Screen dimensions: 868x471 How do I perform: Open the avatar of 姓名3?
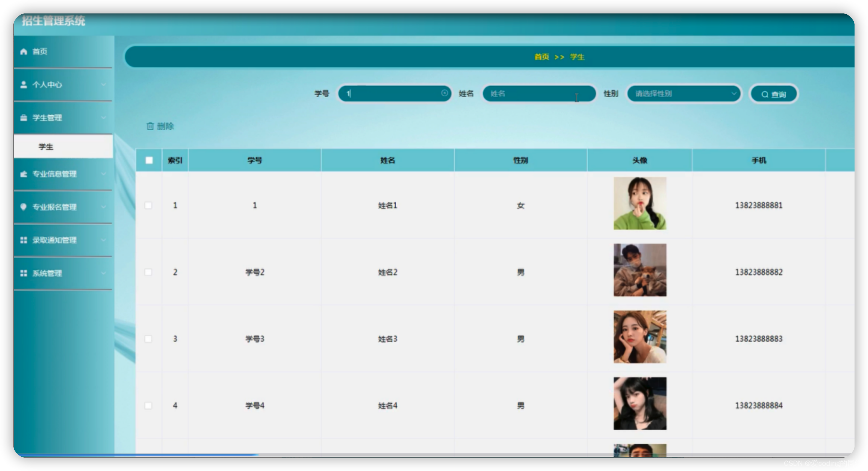coord(640,337)
